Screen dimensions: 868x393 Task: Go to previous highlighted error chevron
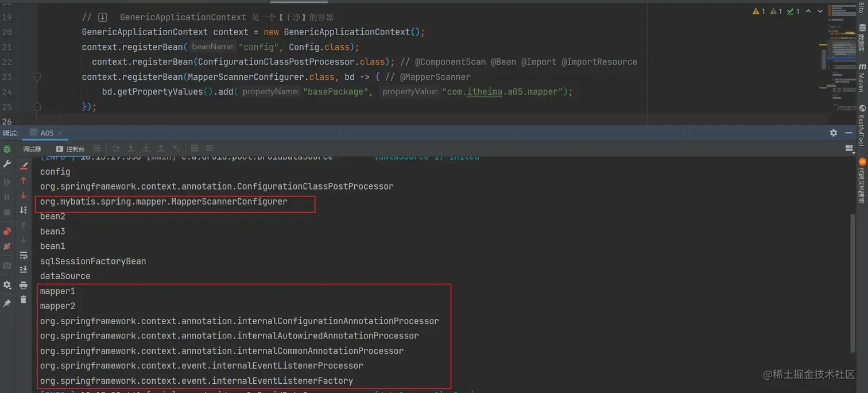[808, 11]
